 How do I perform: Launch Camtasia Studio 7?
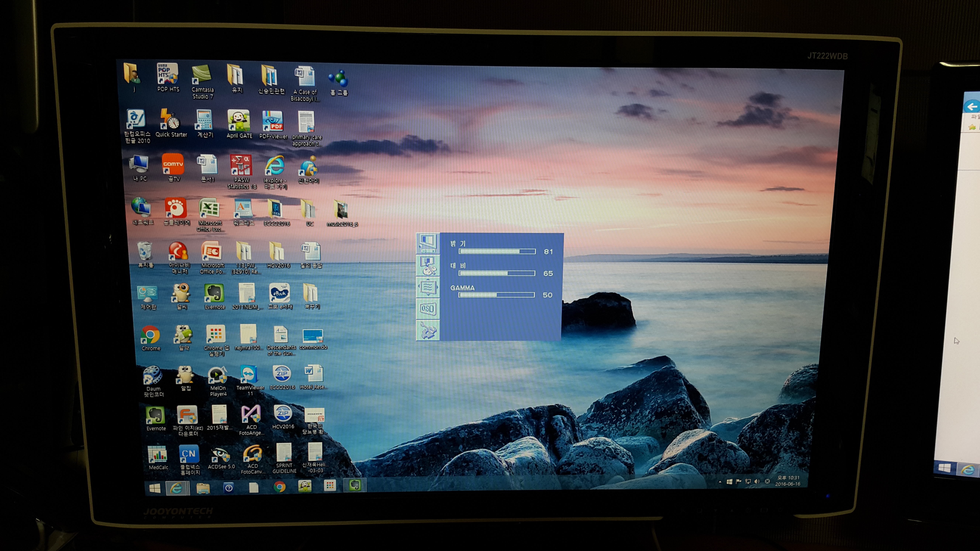coord(202,81)
